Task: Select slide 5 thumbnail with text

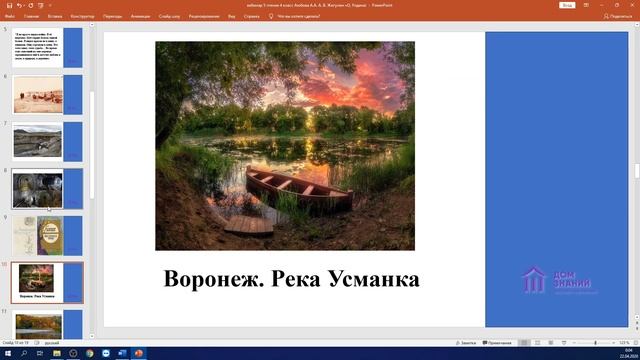Action: point(47,47)
